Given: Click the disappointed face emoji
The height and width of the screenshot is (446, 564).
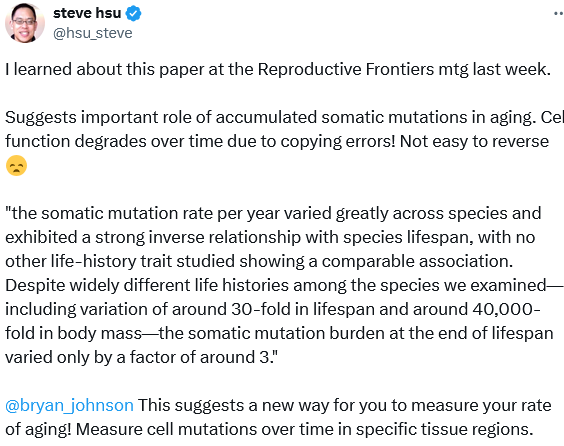Looking at the screenshot, I should coord(16,166).
